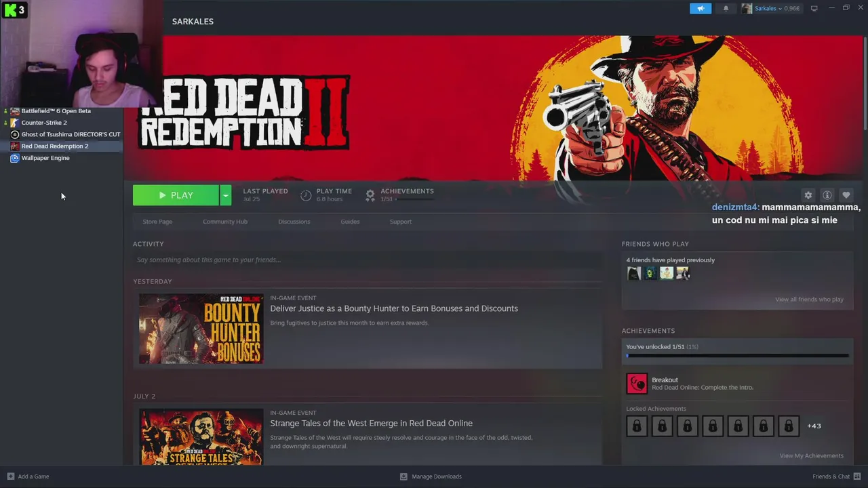Open the Community Hub tab
Image resolution: width=868 pixels, height=488 pixels.
(x=225, y=222)
